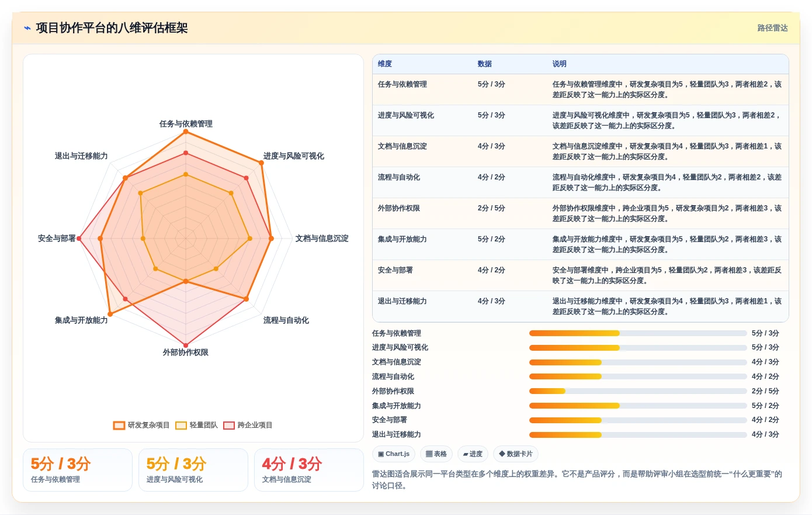812x515 pixels.
Task: Click the radar axis label 进度与风险可视化
Action: pos(293,156)
